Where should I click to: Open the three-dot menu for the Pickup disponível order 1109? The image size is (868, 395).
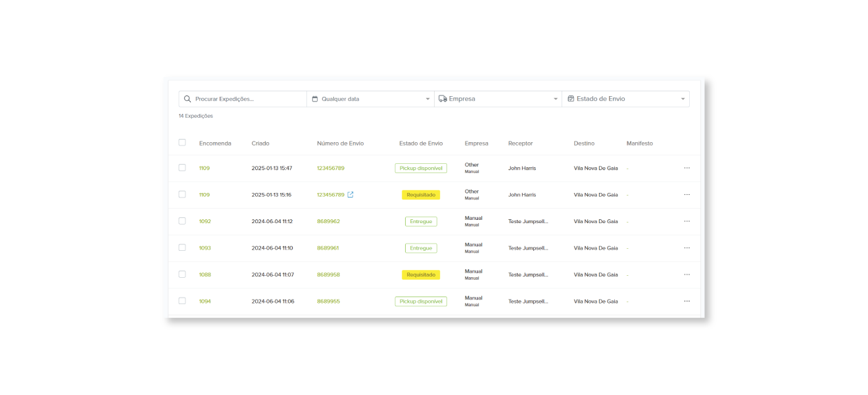pyautogui.click(x=687, y=168)
